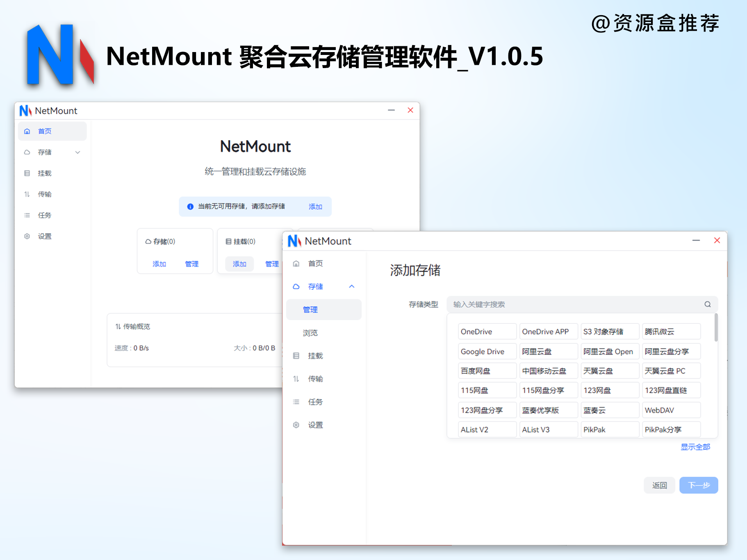Click the task list icon beside 任务 in front window
The image size is (747, 560).
(296, 402)
